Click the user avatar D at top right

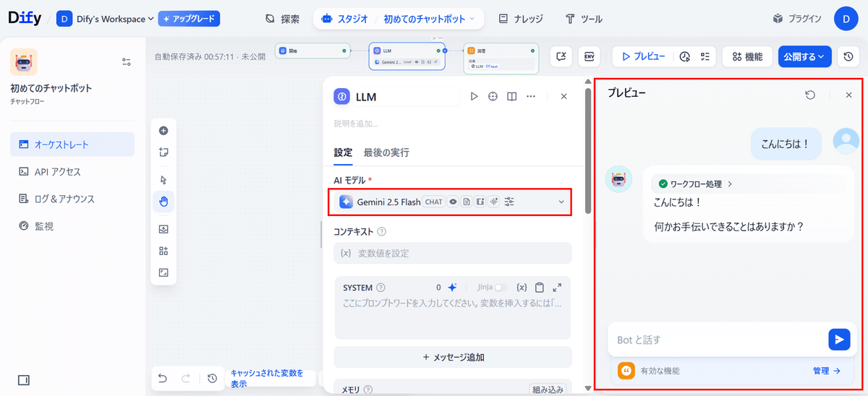tap(846, 19)
